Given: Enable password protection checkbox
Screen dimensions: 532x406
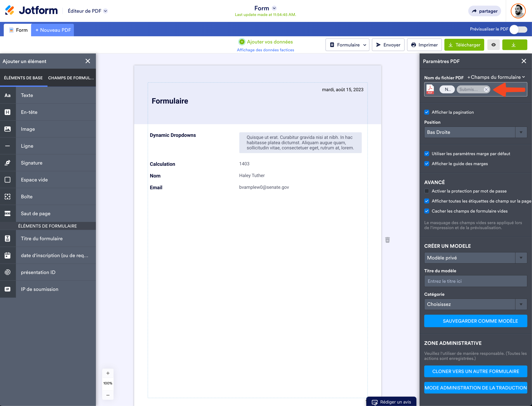Looking at the screenshot, I should [427, 191].
